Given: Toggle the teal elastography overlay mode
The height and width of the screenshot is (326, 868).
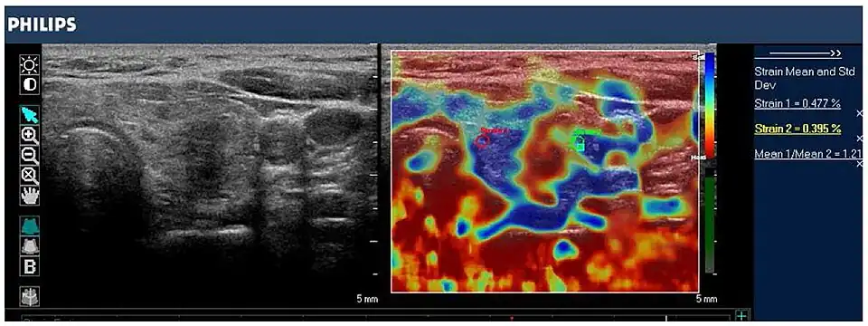Looking at the screenshot, I should click(x=29, y=225).
